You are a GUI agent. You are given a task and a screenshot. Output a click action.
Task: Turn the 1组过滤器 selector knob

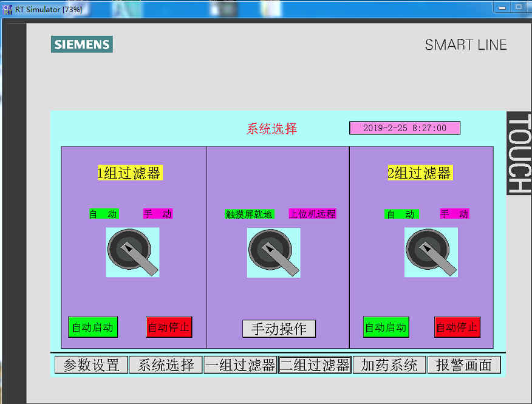[x=132, y=252]
